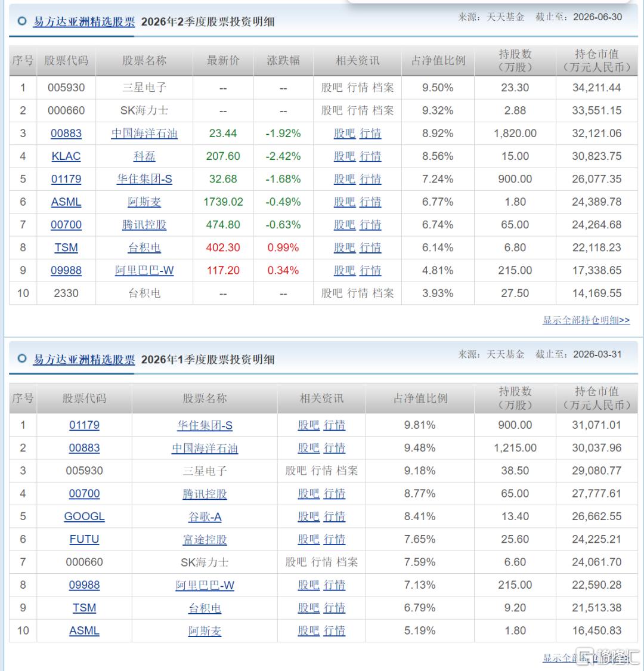Open 阿斯麦 link in 1季度 table
Screen dimensions: 644x671
[205, 631]
